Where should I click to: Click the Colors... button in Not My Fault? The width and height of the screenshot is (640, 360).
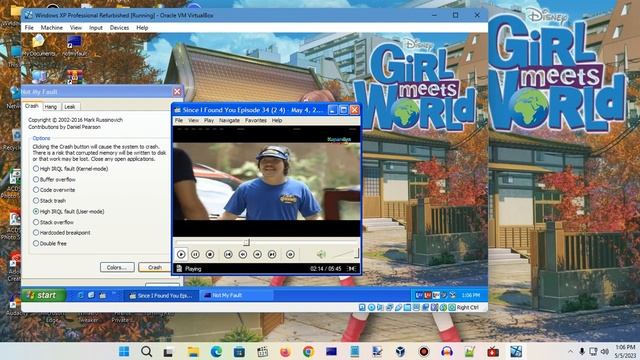coord(117,267)
